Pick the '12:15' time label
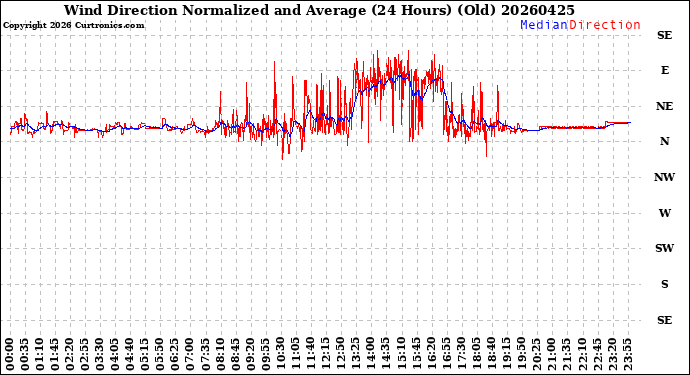 325,354
